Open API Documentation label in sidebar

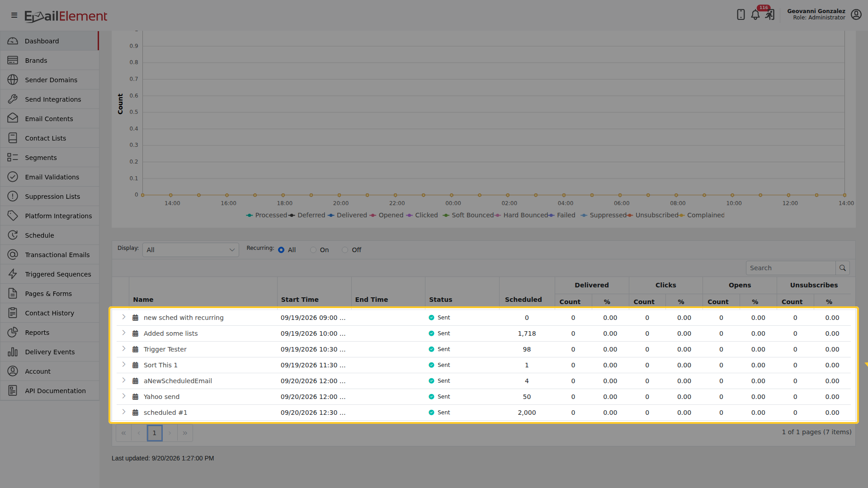click(55, 391)
